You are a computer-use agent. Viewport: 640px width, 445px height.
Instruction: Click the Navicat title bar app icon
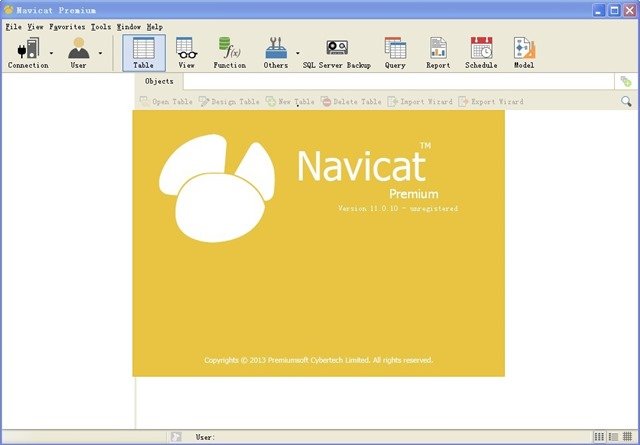[8, 10]
